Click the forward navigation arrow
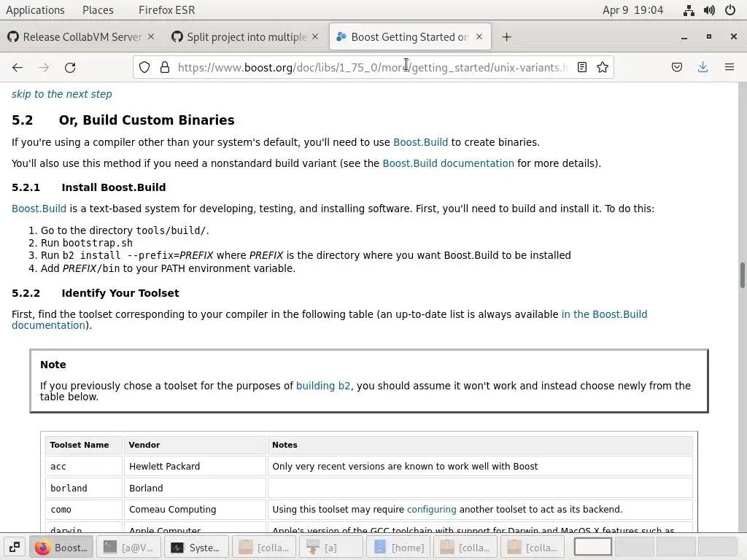Image resolution: width=747 pixels, height=560 pixels. click(x=44, y=67)
